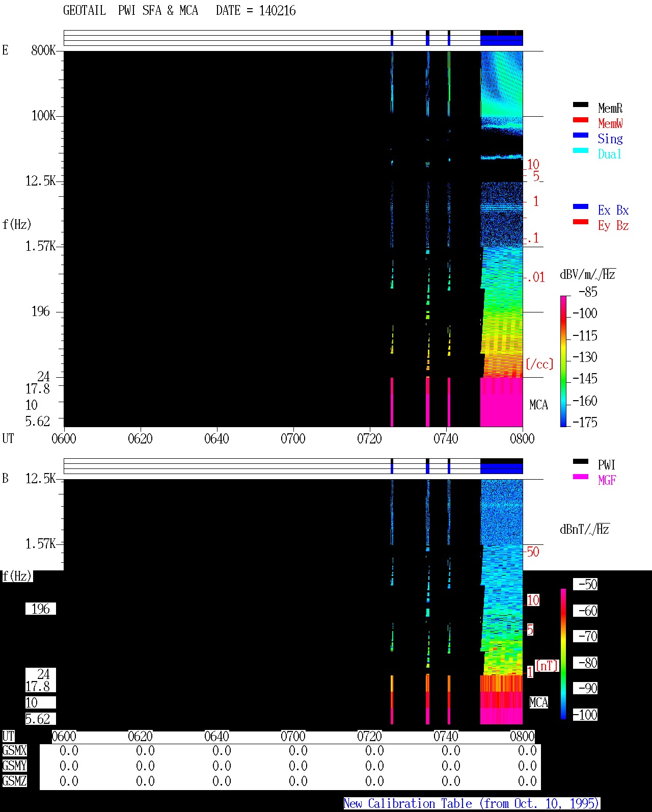Click the red [nT] unit label
The image size is (652, 812).
[x=547, y=666]
